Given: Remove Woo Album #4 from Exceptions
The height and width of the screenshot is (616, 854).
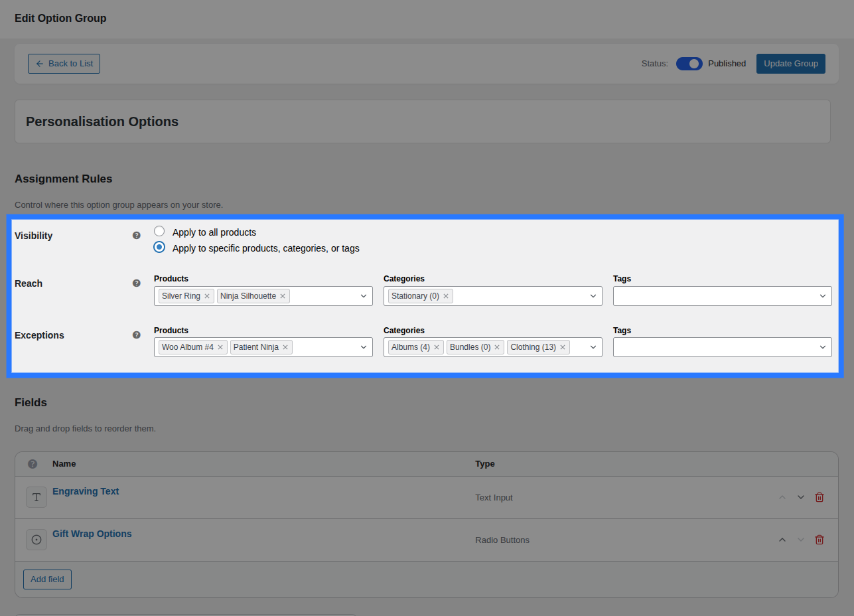Looking at the screenshot, I should (x=220, y=347).
